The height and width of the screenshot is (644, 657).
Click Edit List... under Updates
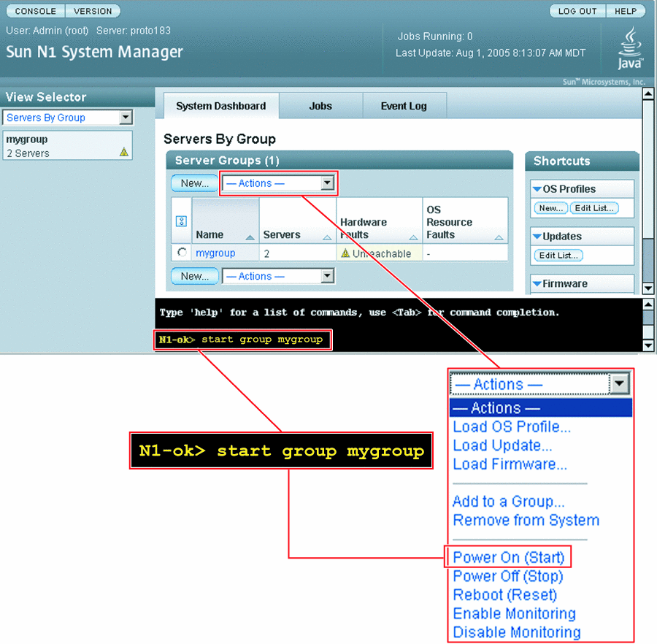pos(558,255)
